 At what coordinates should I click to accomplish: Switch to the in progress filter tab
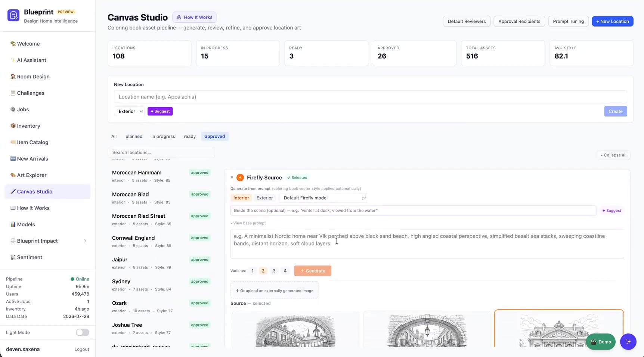coord(163,136)
